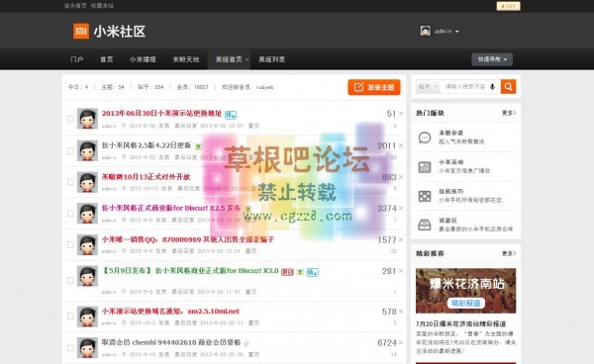Click author avatar on the 3374-views thread

click(87, 214)
